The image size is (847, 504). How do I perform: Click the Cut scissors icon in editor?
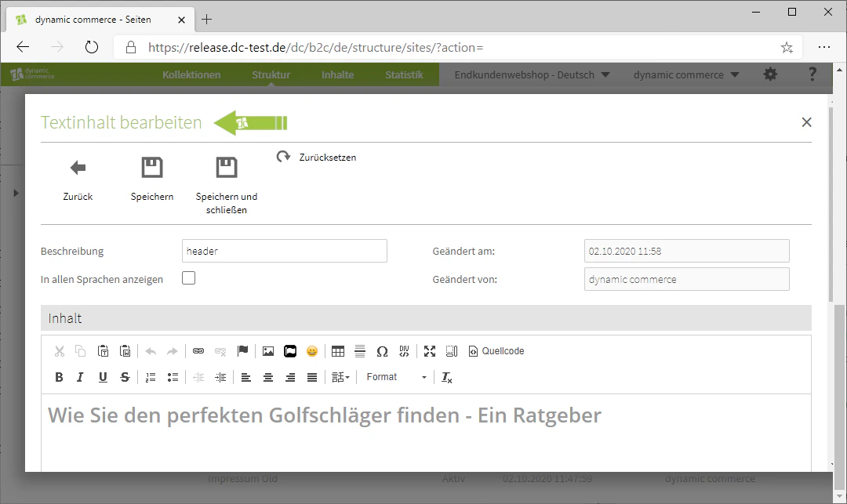pyautogui.click(x=60, y=351)
